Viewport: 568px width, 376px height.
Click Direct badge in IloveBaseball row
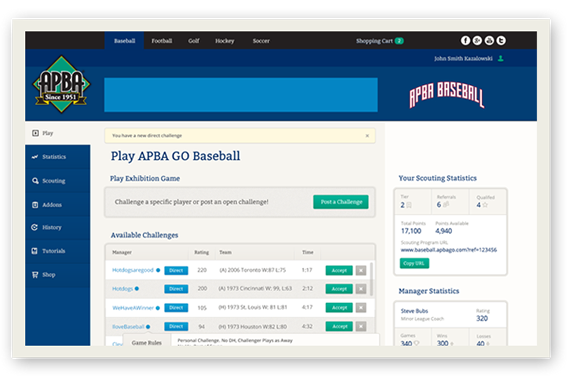pos(176,327)
